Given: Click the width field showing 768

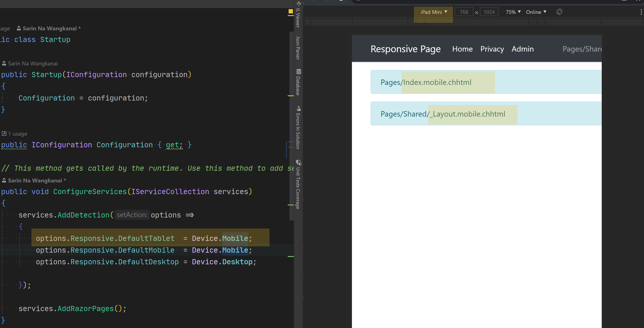Looking at the screenshot, I should [x=464, y=12].
